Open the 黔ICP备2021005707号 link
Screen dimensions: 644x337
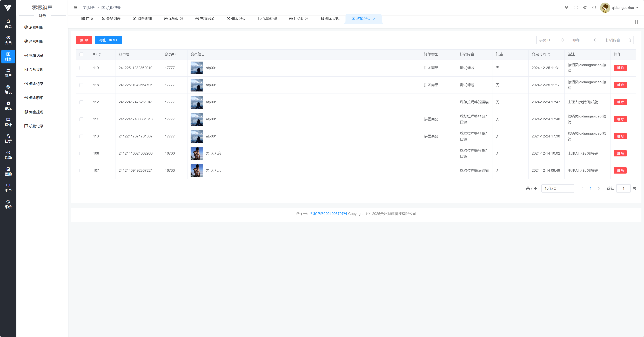[x=328, y=214]
